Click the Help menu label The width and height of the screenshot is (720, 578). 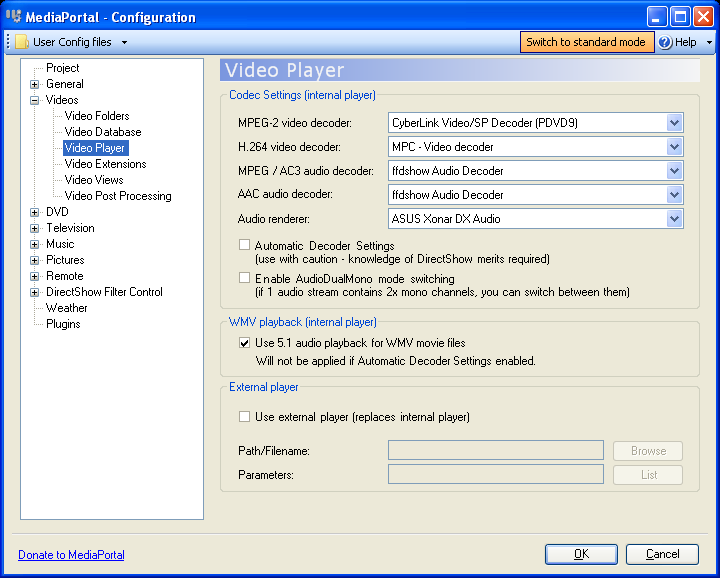(x=686, y=42)
